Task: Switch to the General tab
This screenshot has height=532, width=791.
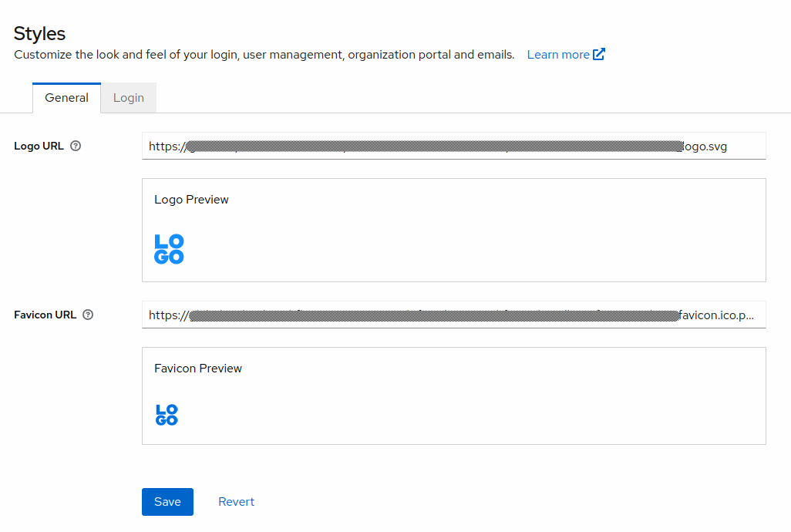Action: (67, 98)
